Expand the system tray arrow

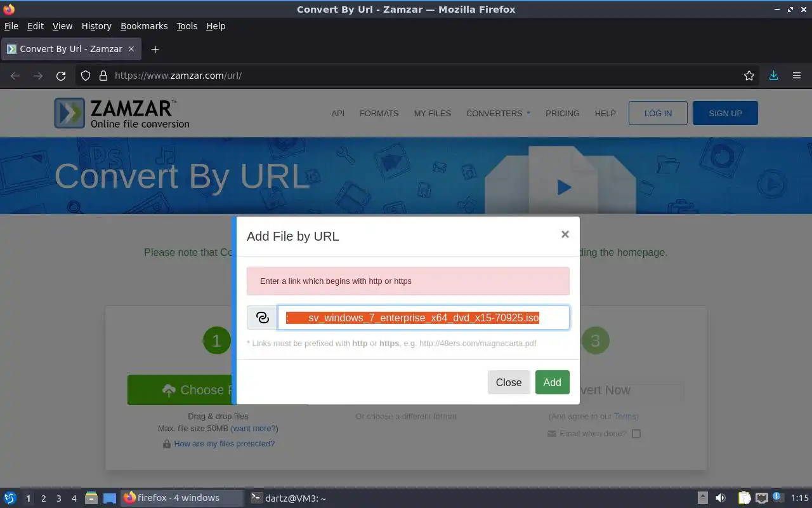click(x=703, y=498)
